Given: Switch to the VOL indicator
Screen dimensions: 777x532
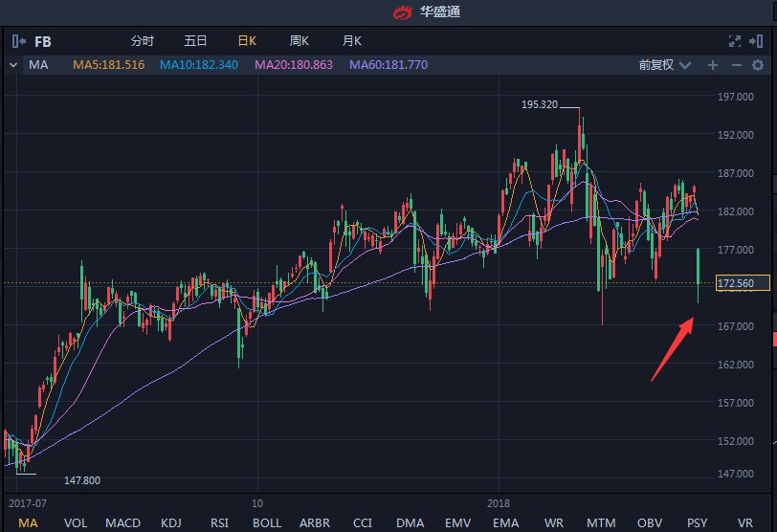Looking at the screenshot, I should 76,522.
